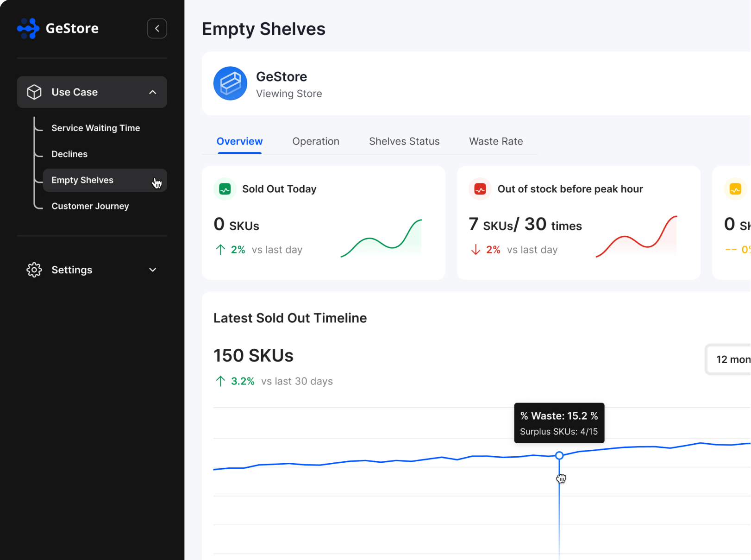This screenshot has width=751, height=560.
Task: Open the Shelves Status tab
Action: pos(404,141)
